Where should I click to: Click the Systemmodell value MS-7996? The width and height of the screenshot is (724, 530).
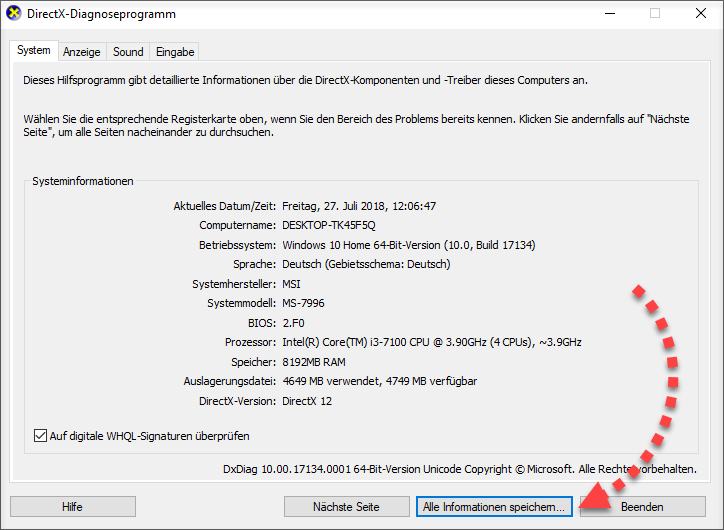click(303, 303)
